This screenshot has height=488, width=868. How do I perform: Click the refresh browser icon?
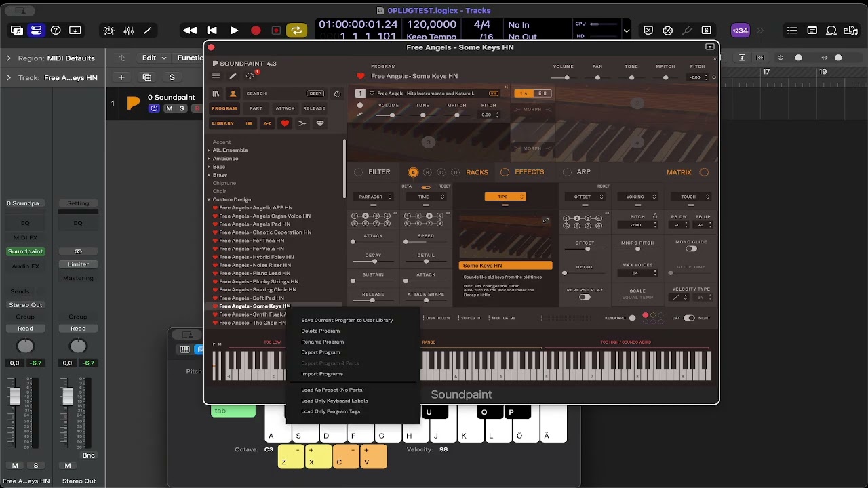coord(337,94)
